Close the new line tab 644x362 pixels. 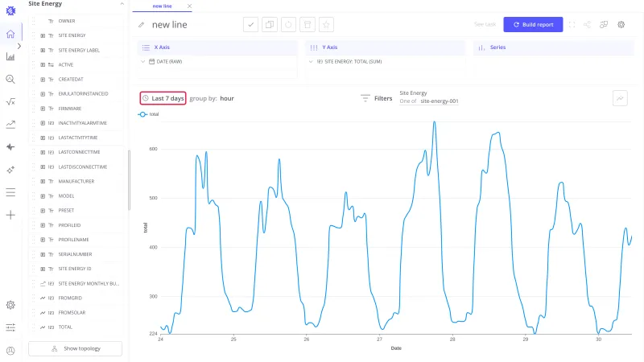pyautogui.click(x=189, y=6)
